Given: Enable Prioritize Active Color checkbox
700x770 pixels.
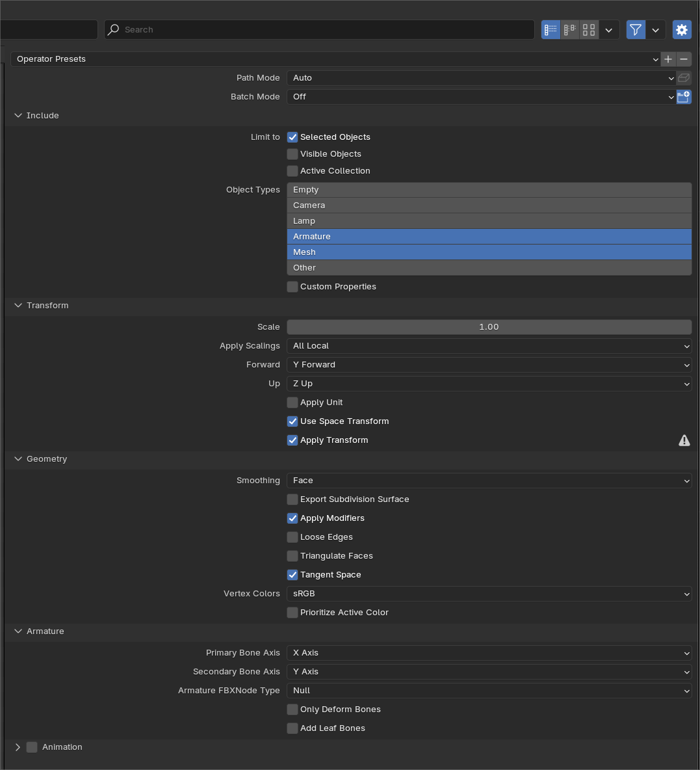Looking at the screenshot, I should tap(292, 613).
